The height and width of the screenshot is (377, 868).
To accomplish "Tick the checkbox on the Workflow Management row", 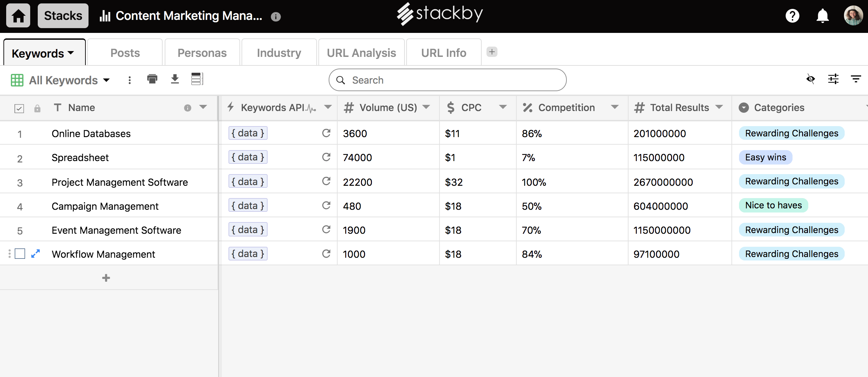I will [x=20, y=254].
